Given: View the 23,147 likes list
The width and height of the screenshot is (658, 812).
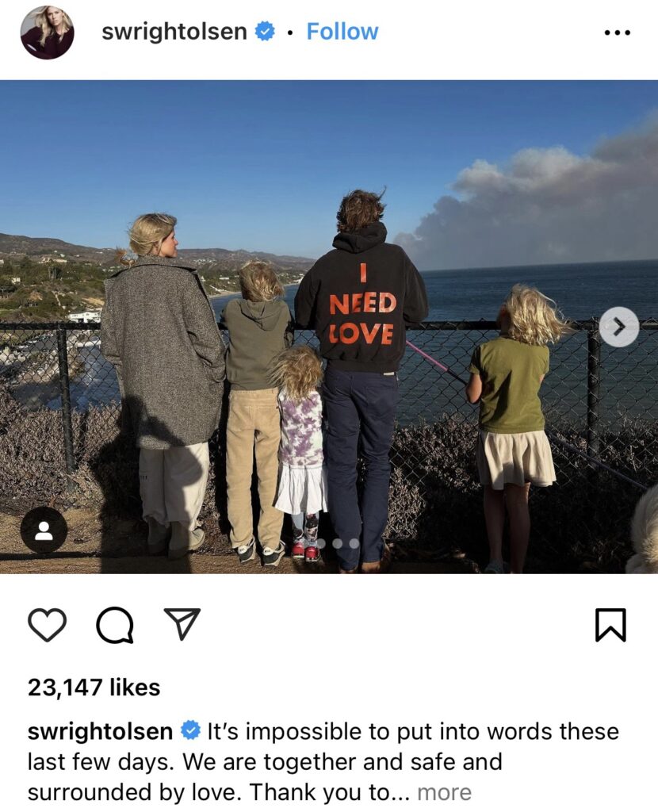Looking at the screenshot, I should pos(94,688).
